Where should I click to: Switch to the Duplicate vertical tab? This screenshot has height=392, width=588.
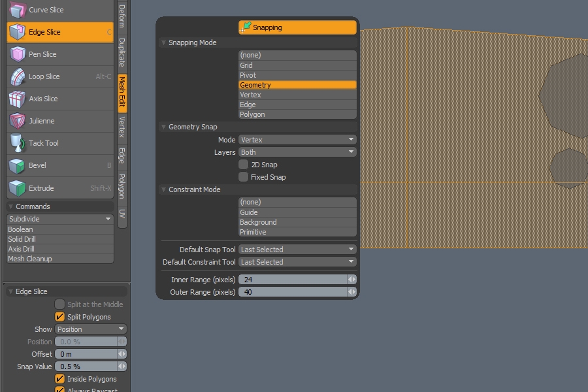pyautogui.click(x=122, y=52)
